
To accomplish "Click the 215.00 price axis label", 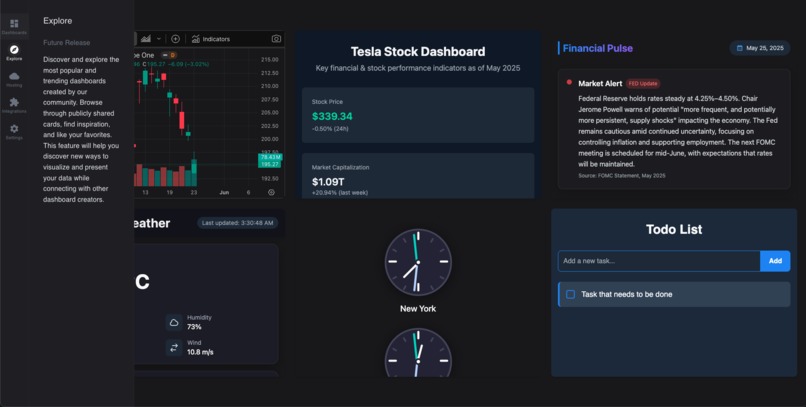I will pyautogui.click(x=269, y=60).
